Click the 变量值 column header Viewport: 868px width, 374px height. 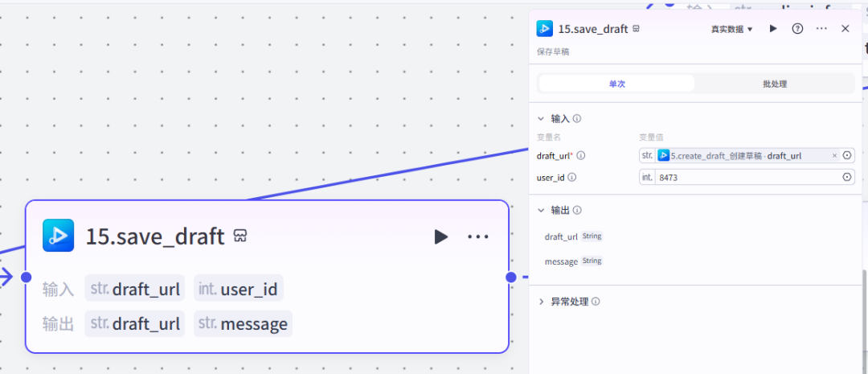[652, 137]
